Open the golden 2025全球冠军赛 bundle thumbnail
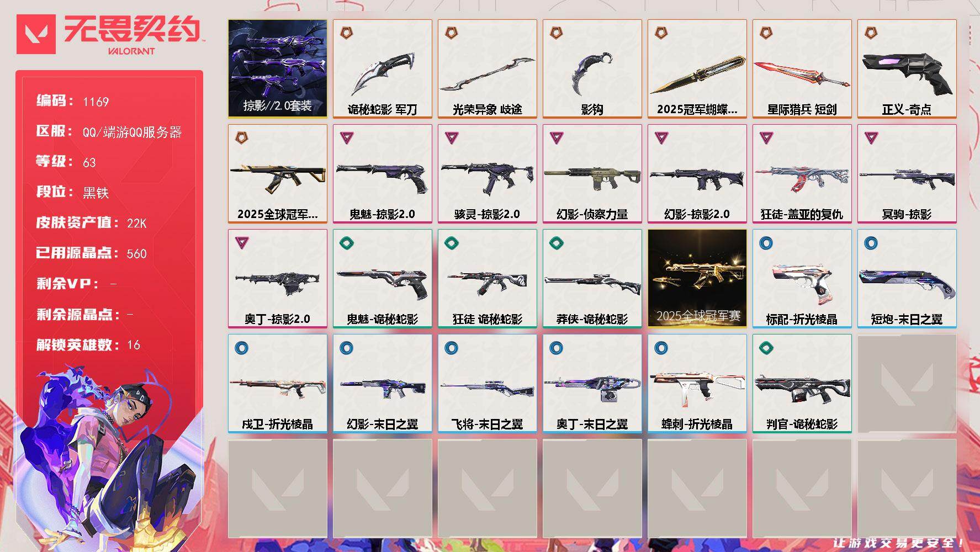The image size is (980, 552). coord(697,278)
